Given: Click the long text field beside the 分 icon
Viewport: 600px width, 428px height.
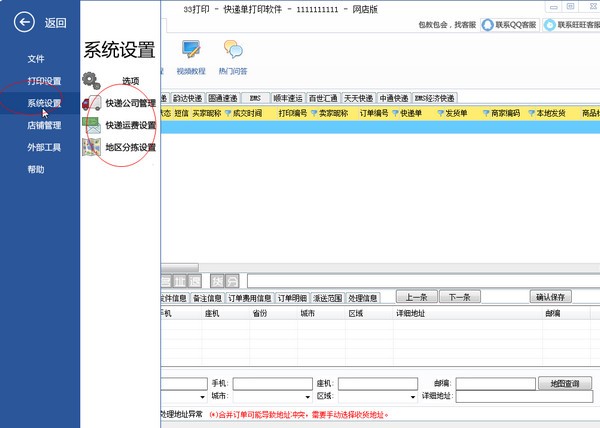Looking at the screenshot, I should (424, 281).
